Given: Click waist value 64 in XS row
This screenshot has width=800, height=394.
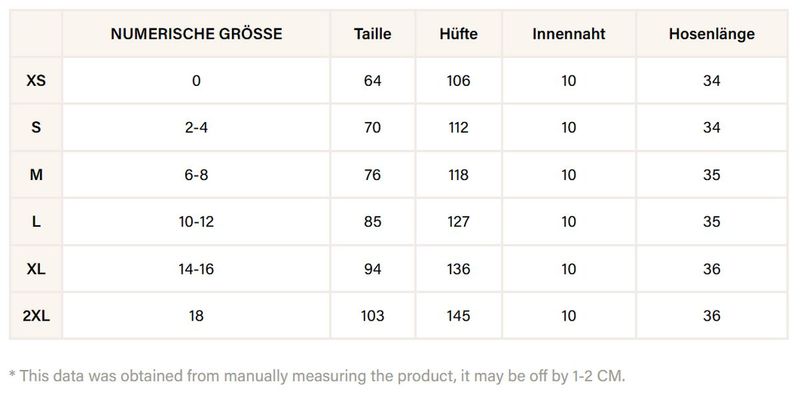Looking at the screenshot, I should point(372,81).
